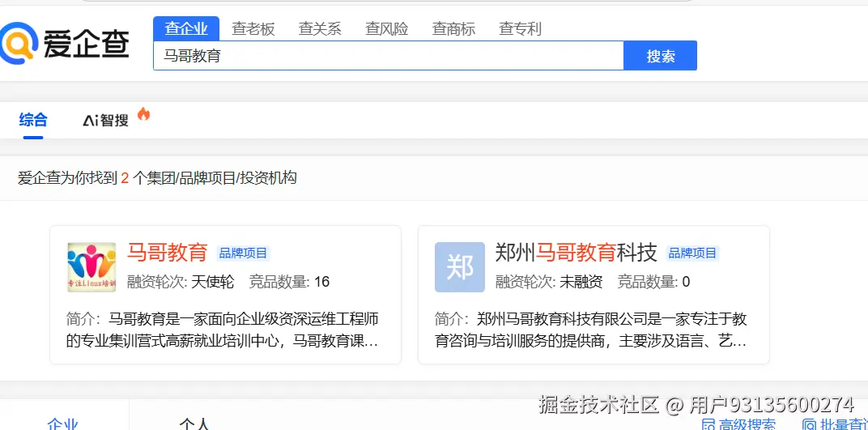Click the blue 搜索 button
The image size is (868, 430).
click(661, 55)
